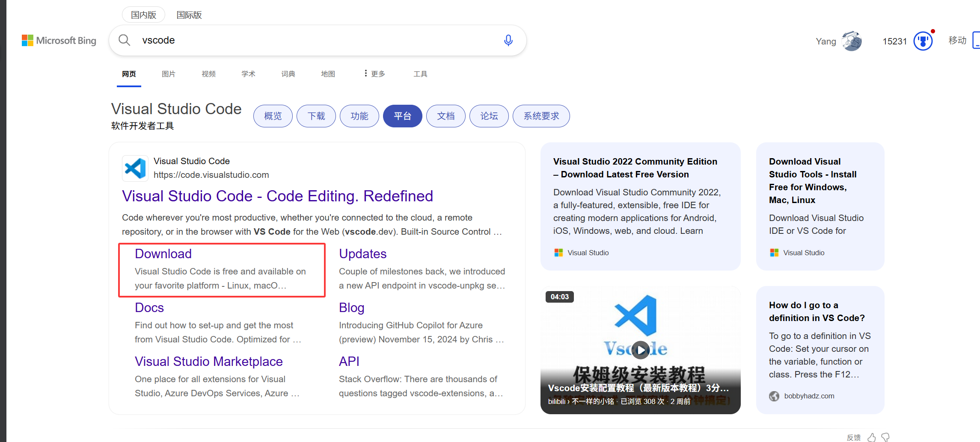This screenshot has height=442, width=980.
Task: Select the 系统要求 chip
Action: pyautogui.click(x=541, y=116)
